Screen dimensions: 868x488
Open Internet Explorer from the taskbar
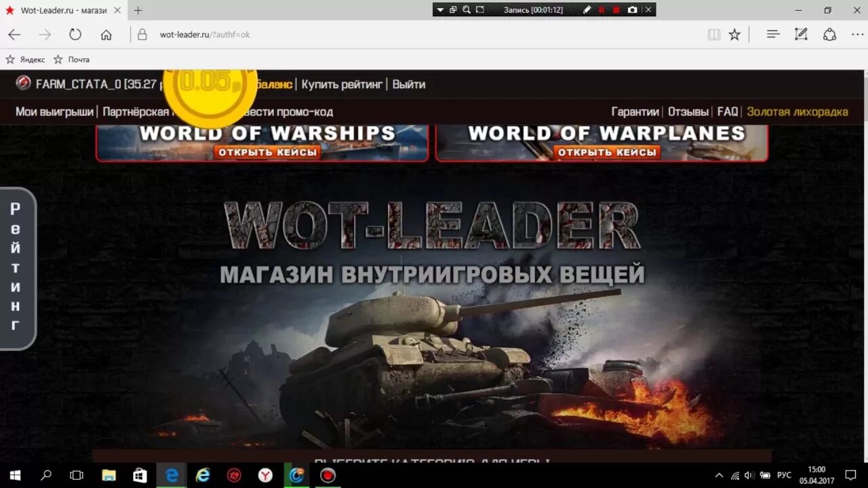(203, 475)
